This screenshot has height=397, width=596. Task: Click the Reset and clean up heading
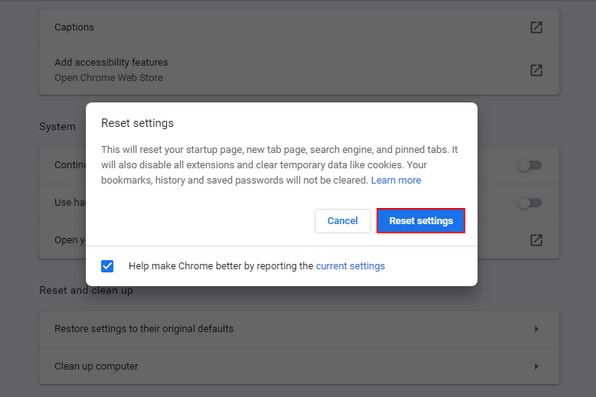tap(86, 291)
